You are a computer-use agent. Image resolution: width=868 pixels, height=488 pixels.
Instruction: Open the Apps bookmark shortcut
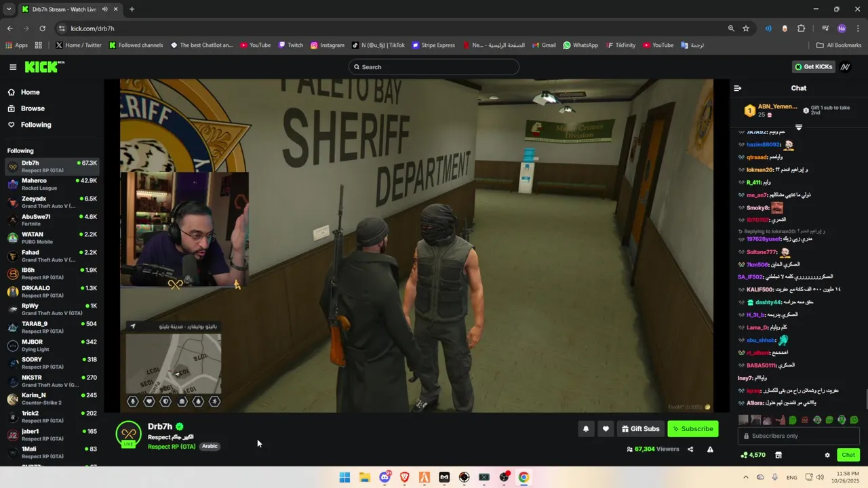[x=16, y=45]
